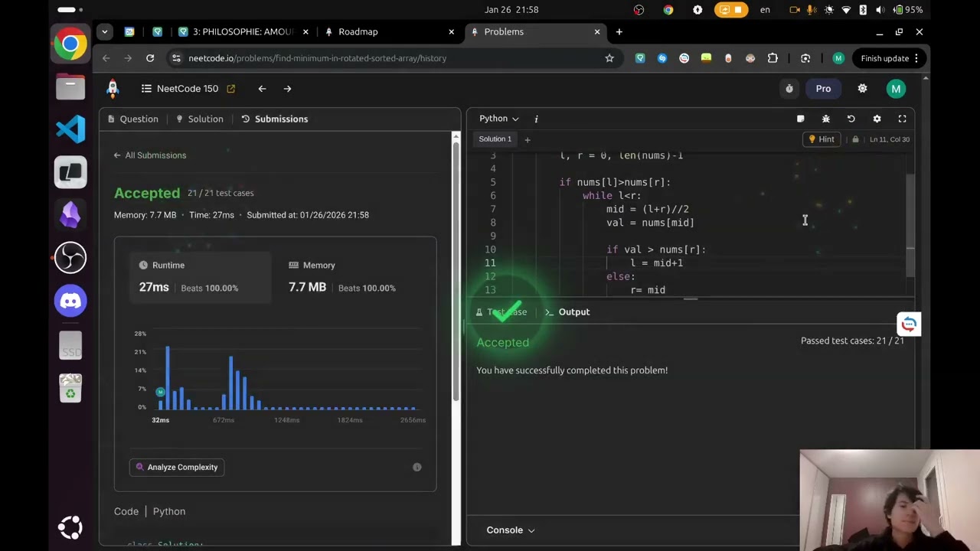Show Ubuntu applications grid
Viewport: 980px width, 551px height.
pos(70,527)
